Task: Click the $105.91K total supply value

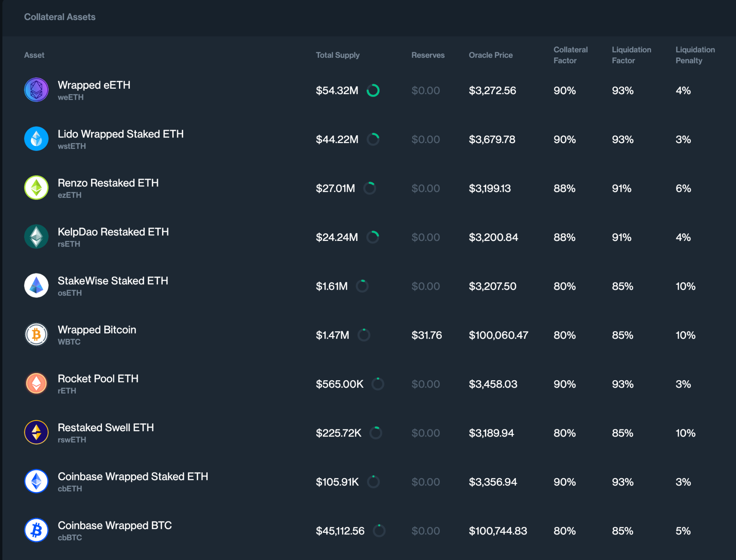Action: 337,482
